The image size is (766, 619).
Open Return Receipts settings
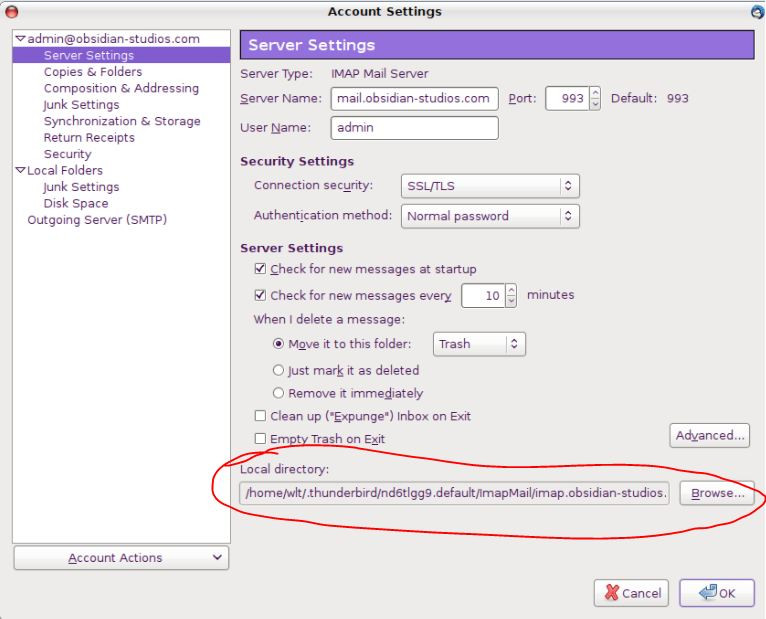coord(89,137)
